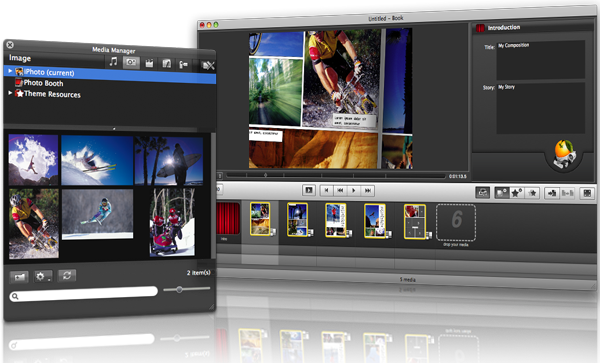Click the 2 item(s) count label
The width and height of the screenshot is (600, 363).
pos(199,273)
